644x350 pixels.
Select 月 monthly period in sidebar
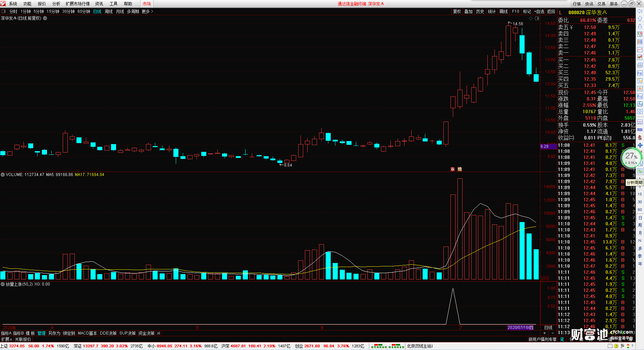point(640,233)
